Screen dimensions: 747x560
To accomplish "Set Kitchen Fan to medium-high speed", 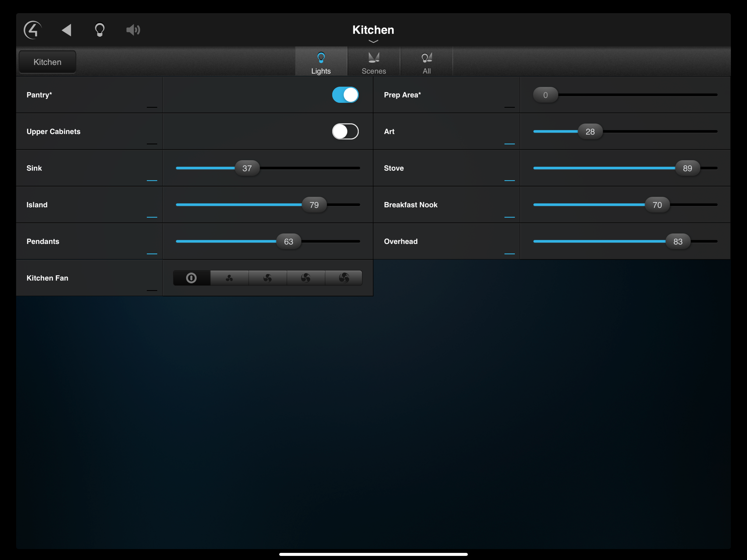I will click(306, 278).
